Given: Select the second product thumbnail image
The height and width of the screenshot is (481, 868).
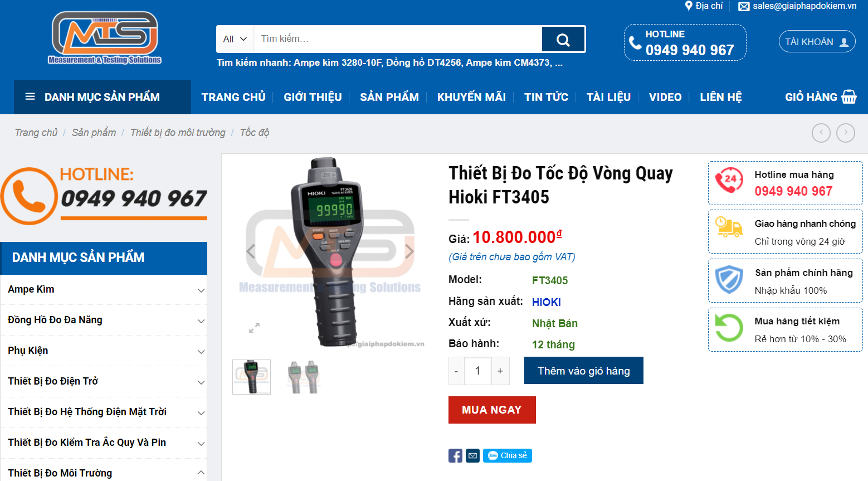Looking at the screenshot, I should 303,377.
